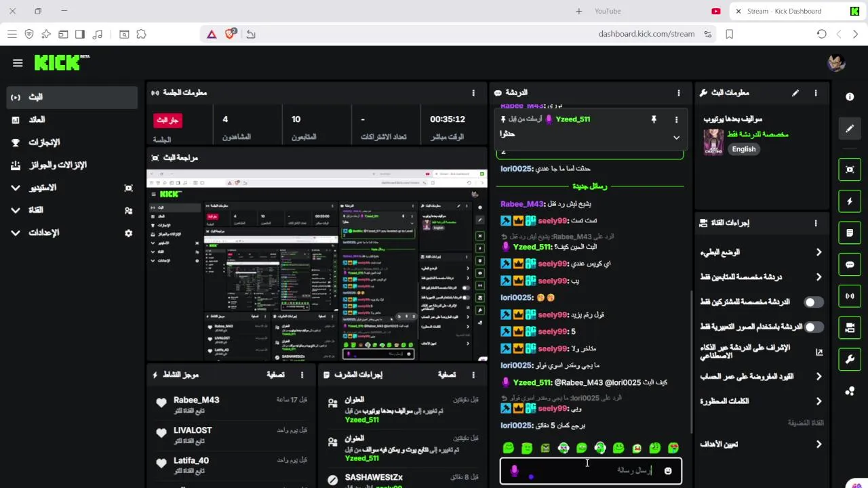Open إجراءات المشرف panel three-dot menu
Screen dimensions: 868x488
pyautogui.click(x=473, y=375)
